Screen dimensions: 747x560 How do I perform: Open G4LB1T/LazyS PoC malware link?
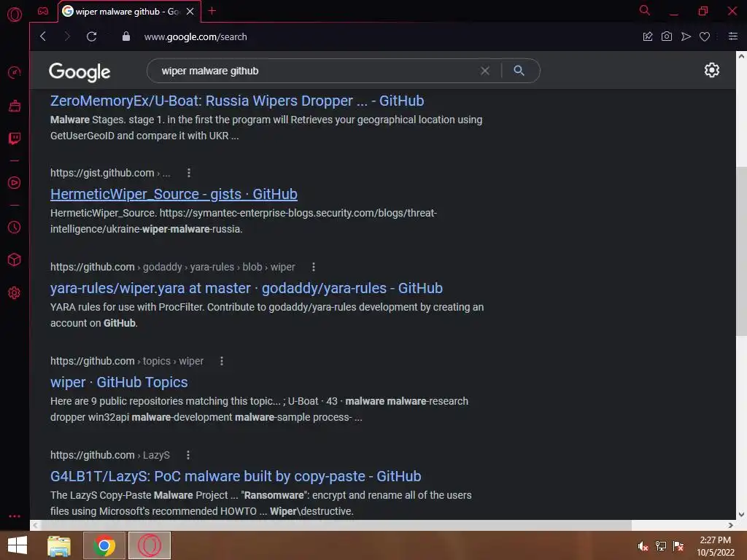click(236, 476)
